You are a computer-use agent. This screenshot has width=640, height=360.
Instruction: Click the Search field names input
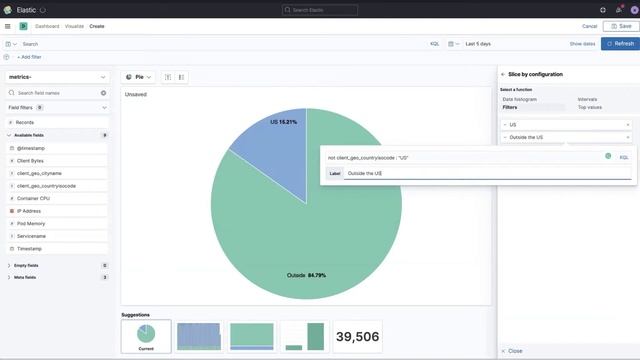(x=57, y=93)
